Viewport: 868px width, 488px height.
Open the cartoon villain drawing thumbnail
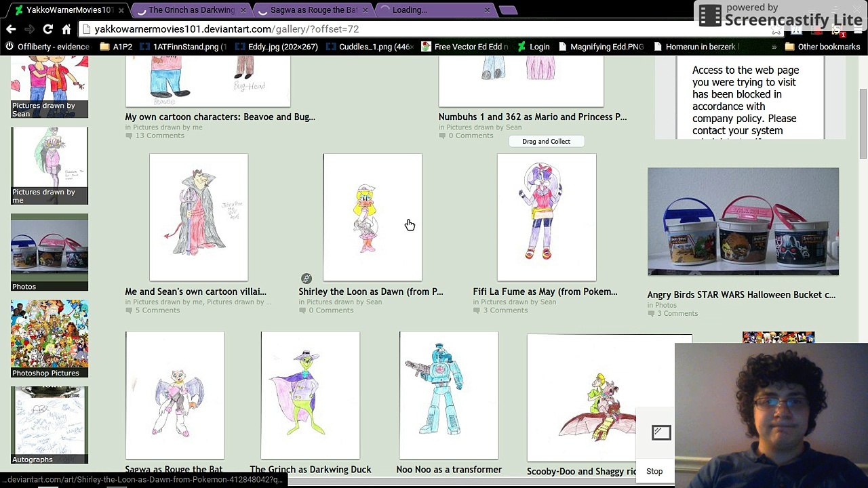click(x=199, y=217)
